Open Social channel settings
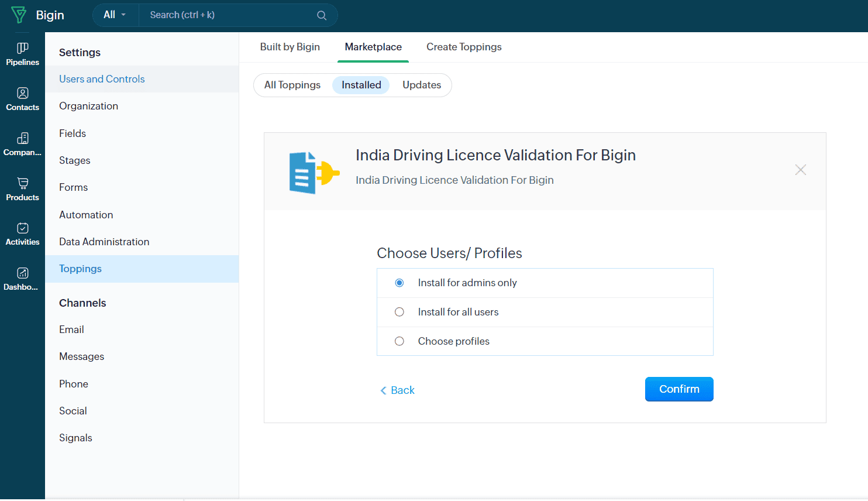 142,411
